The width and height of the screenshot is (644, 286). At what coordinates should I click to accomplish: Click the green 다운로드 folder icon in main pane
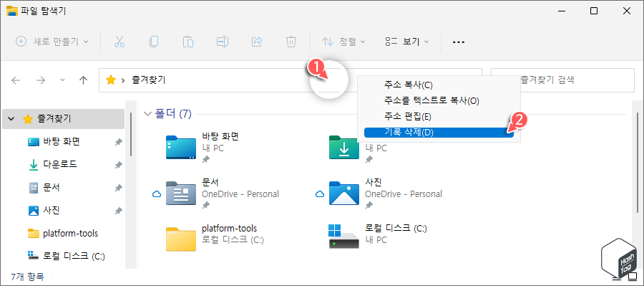coord(344,148)
